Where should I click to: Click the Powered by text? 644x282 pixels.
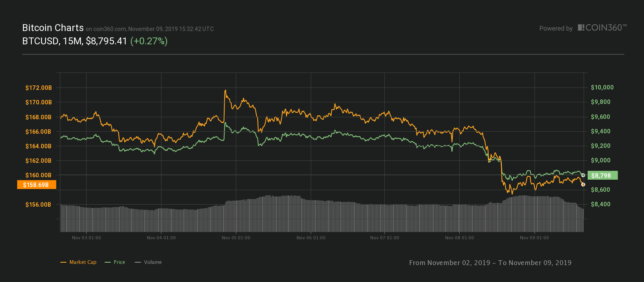556,29
